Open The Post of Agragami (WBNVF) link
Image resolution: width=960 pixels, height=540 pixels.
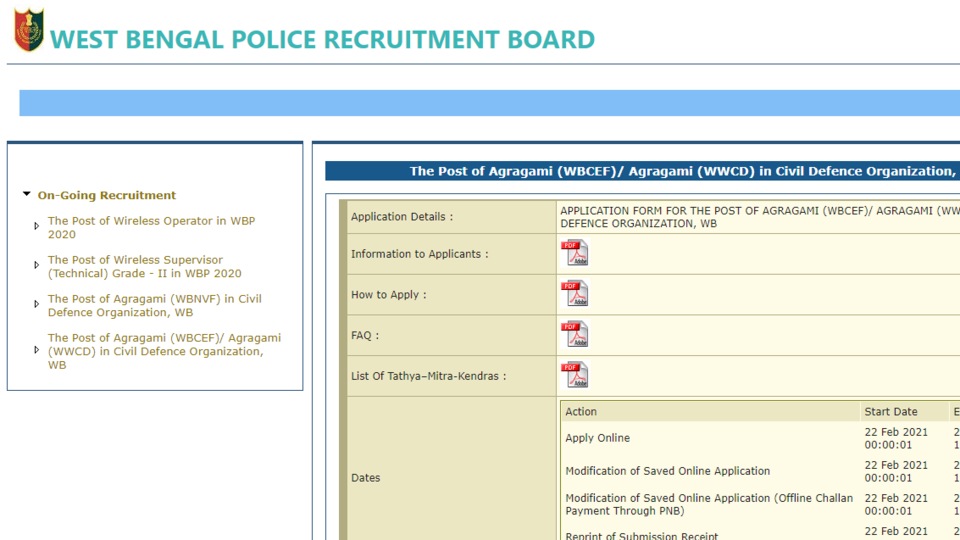[x=154, y=306]
